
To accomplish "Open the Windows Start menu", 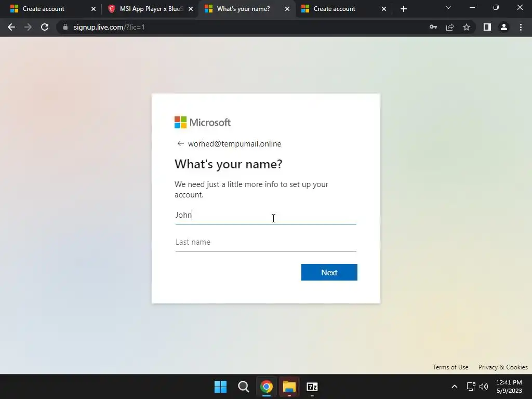I will pos(220,387).
